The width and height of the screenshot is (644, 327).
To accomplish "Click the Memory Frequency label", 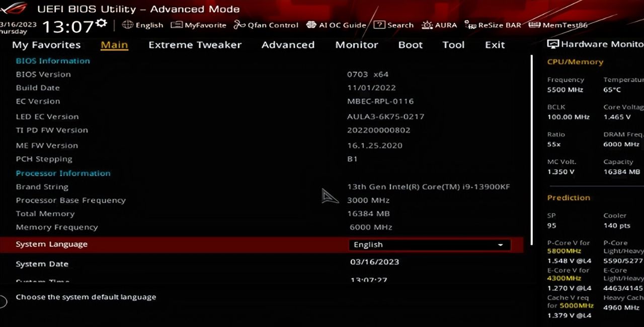I will [x=57, y=227].
